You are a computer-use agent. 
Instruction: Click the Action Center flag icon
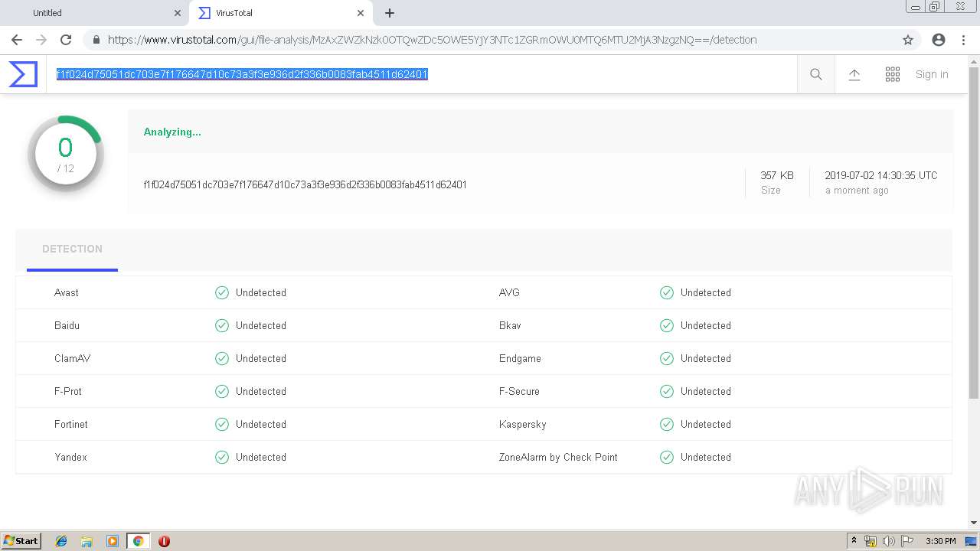[907, 541]
